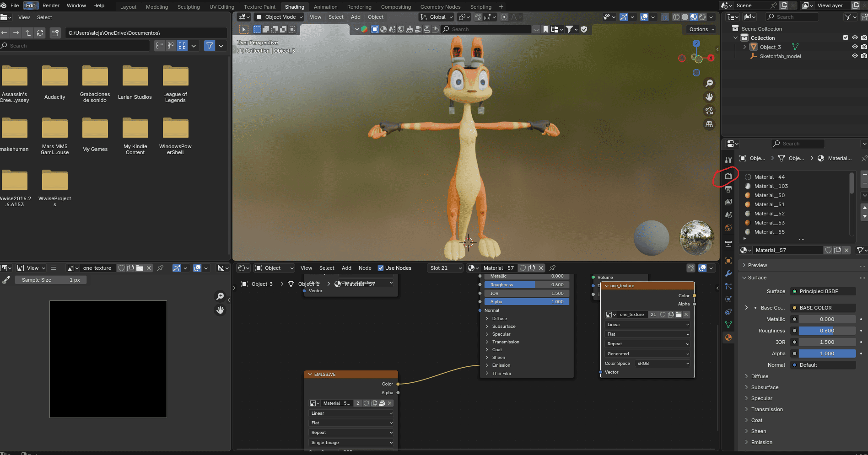Open the node editor Add menu
This screenshot has height=455, width=868.
(346, 268)
